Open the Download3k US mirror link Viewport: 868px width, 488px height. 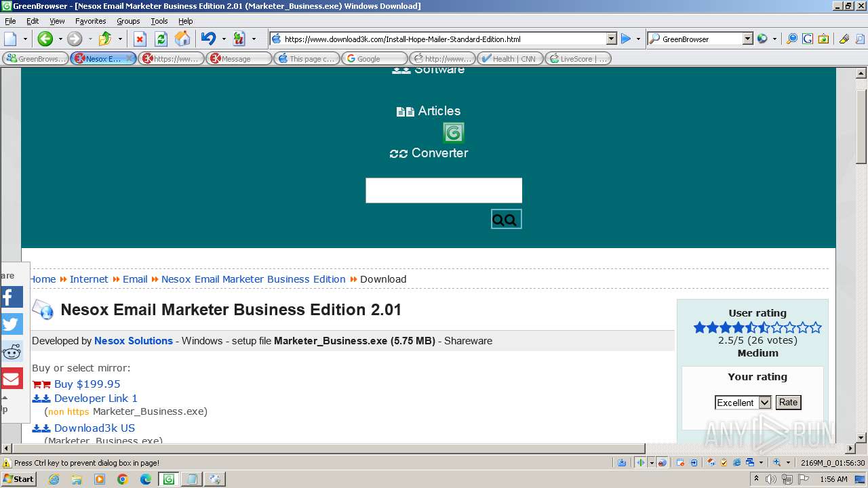pos(94,428)
